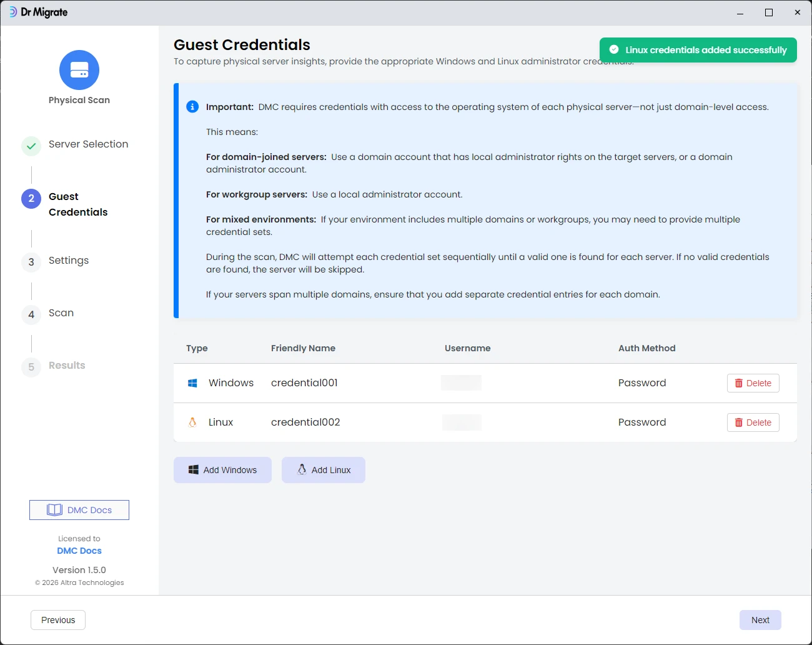Open the Settings step
Image resolution: width=812 pixels, height=645 pixels.
click(x=69, y=260)
